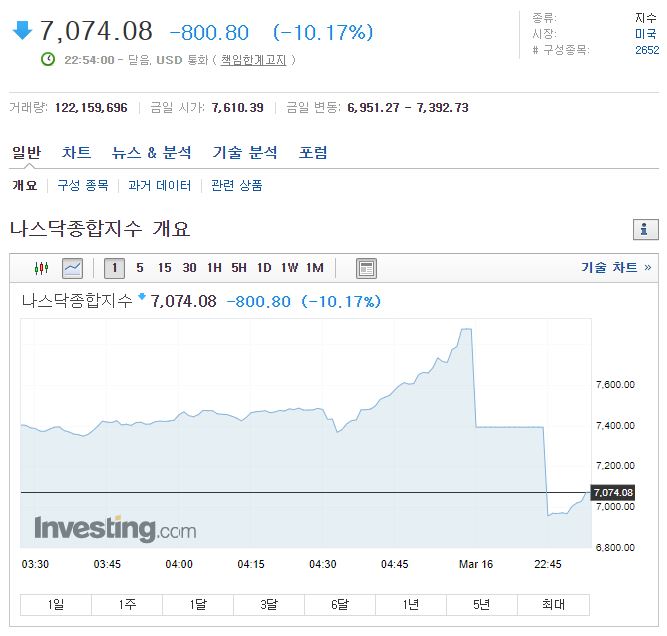Click the blue down-arrow price indicator
667x636 pixels.
point(22,32)
